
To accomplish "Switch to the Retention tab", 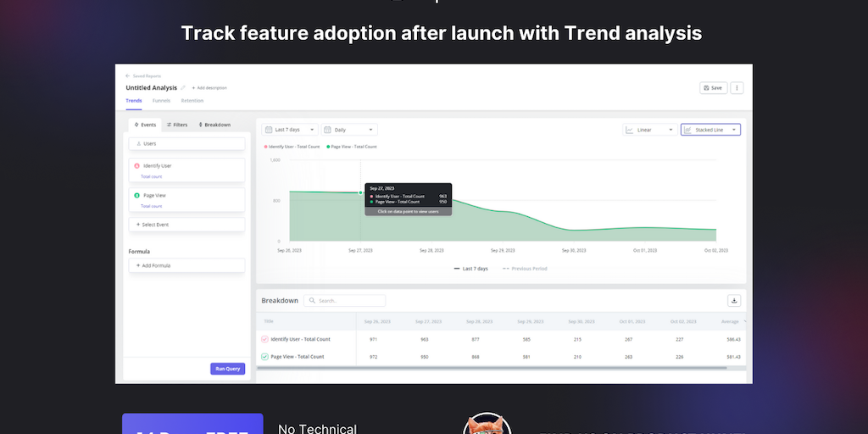I will tap(192, 101).
